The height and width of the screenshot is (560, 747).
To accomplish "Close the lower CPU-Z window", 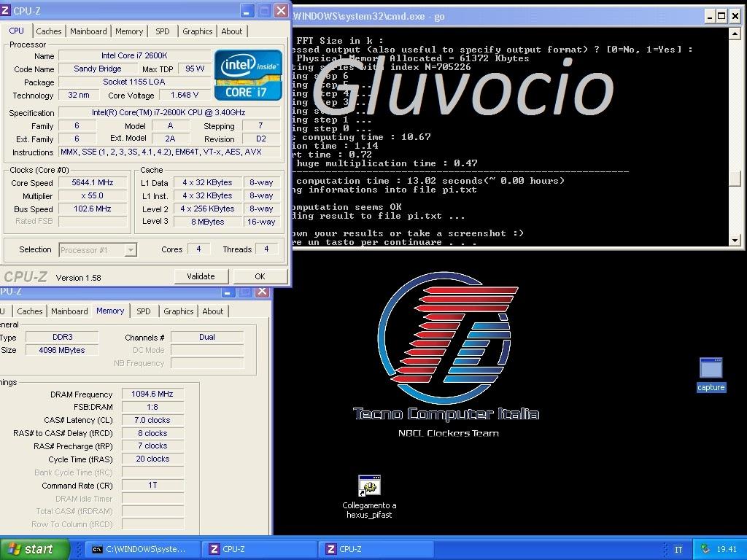I will click(262, 292).
